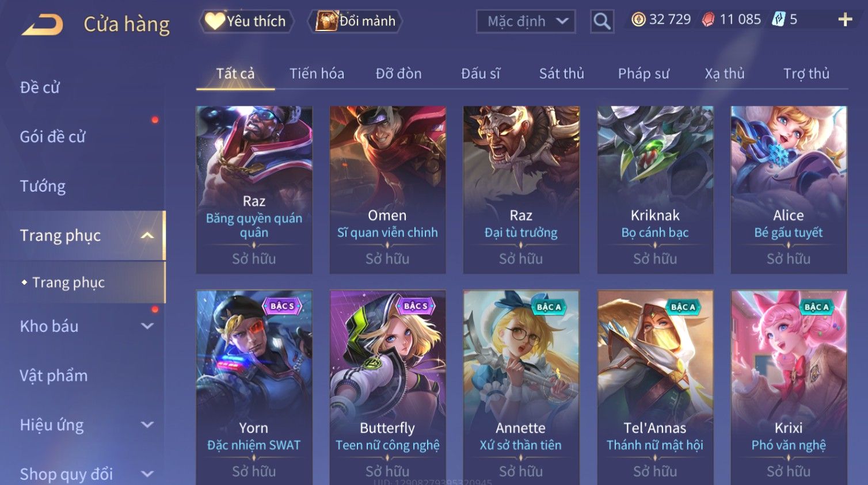
Task: Click the back arrow icon
Action: [x=43, y=25]
